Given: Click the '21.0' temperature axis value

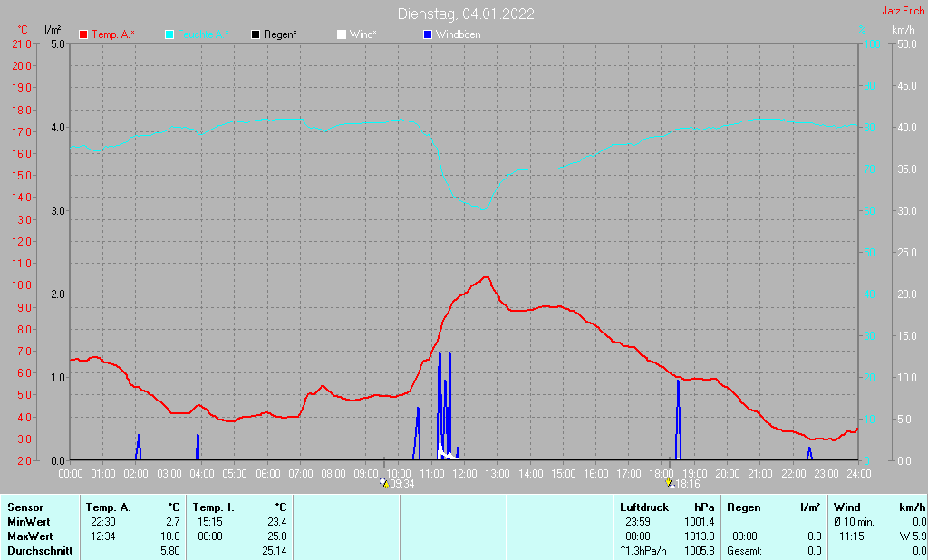Looking at the screenshot, I should pos(22,44).
